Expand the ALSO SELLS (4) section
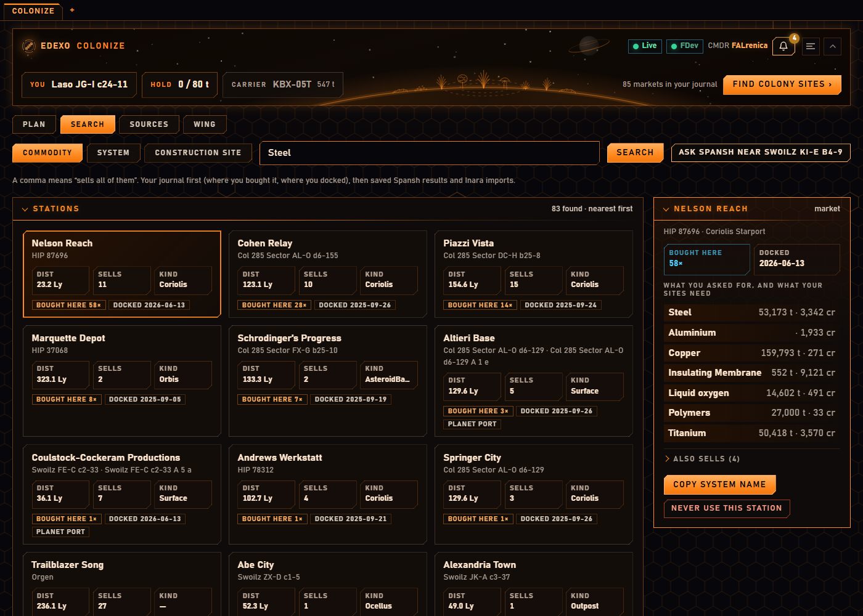 point(703,459)
